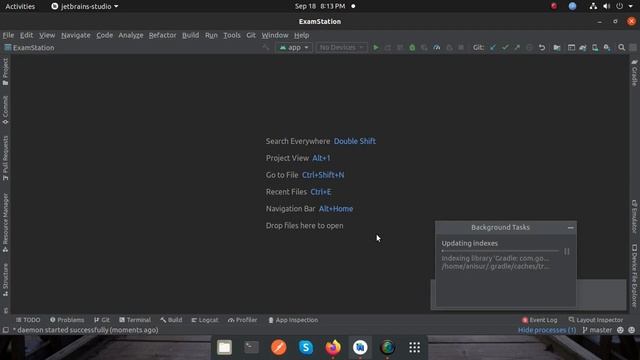640x360 pixels.
Task: Open the Git menu
Action: pyautogui.click(x=251, y=35)
